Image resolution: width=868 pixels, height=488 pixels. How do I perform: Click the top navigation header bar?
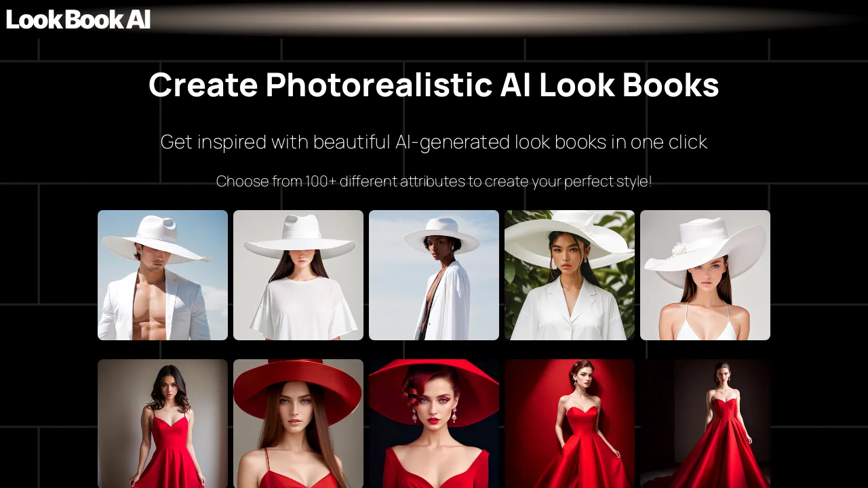click(434, 20)
